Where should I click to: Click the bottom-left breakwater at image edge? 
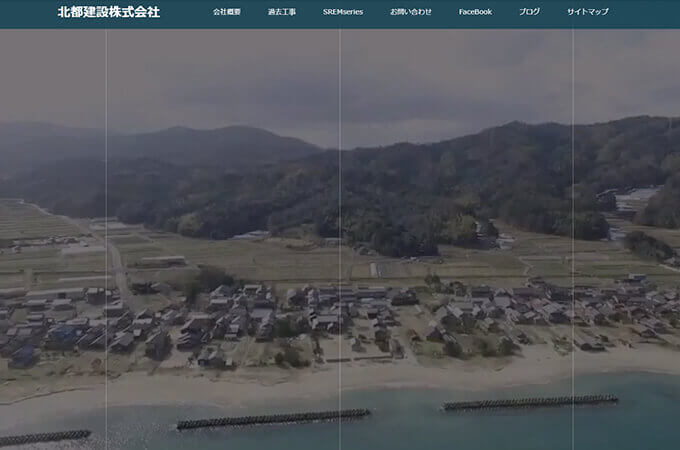click(x=44, y=437)
